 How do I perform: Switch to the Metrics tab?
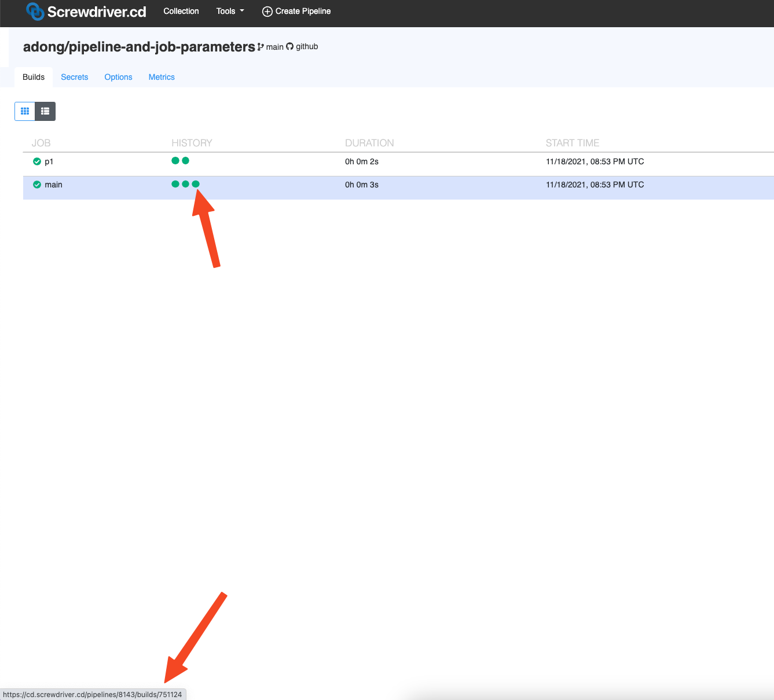pyautogui.click(x=161, y=77)
